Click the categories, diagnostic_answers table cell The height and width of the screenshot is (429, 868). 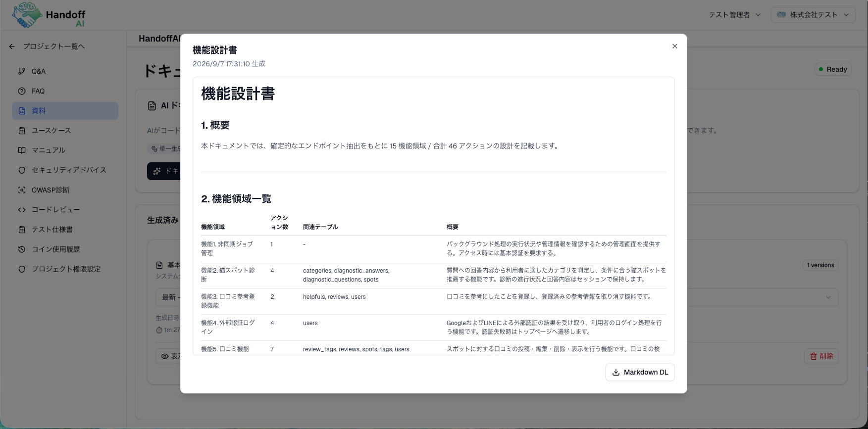346,275
